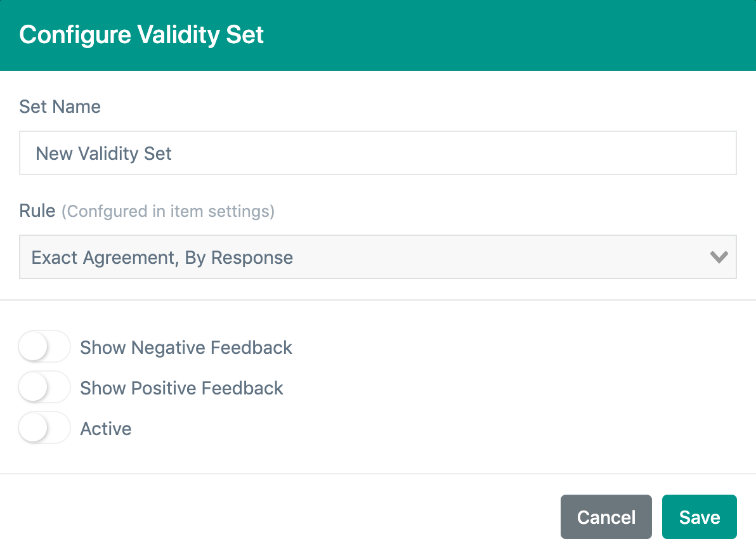Click the Save button

(699, 517)
